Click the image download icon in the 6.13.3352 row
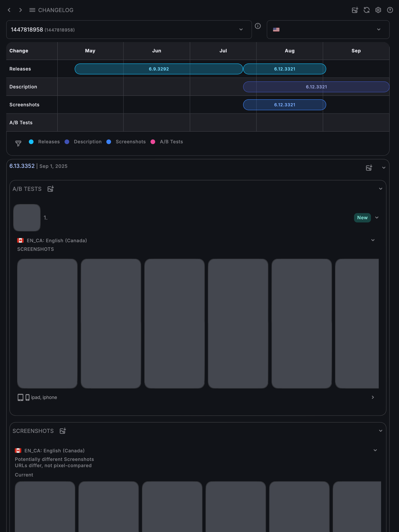This screenshot has width=399, height=532. click(369, 168)
